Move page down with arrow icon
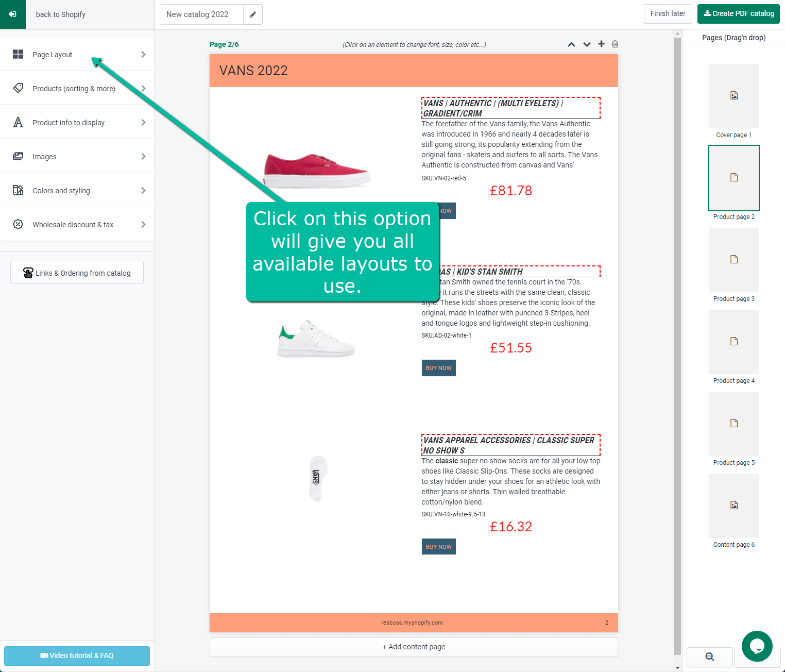 [x=587, y=44]
